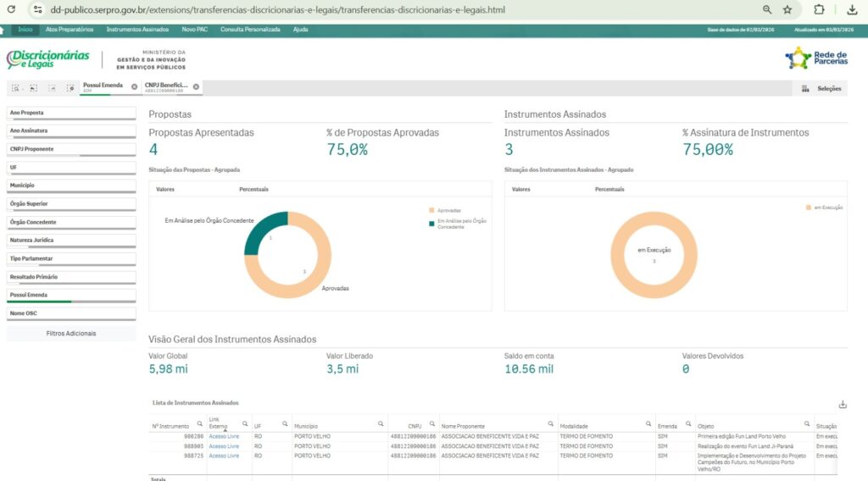The height and width of the screenshot is (481, 868).
Task: Click the smart search selection icon
Action: [15, 88]
